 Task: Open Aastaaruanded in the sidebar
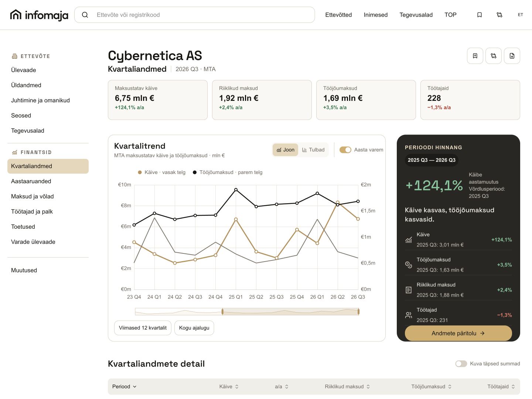click(48, 181)
